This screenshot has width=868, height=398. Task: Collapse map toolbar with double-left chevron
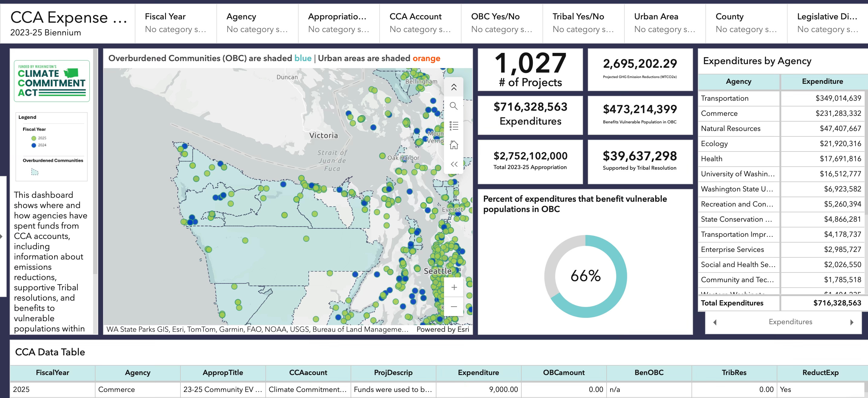tap(454, 164)
